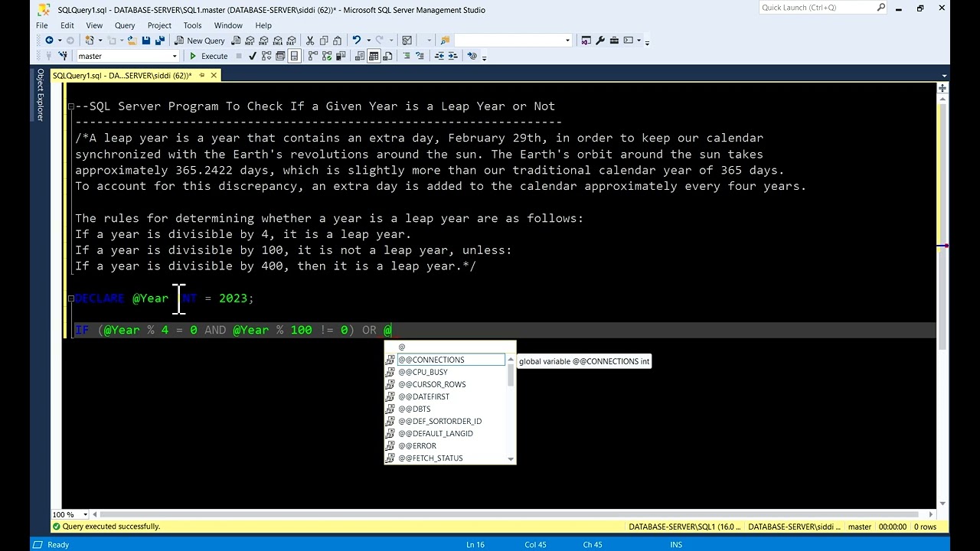Open the Query menu
This screenshot has height=551, width=980.
tap(125, 25)
